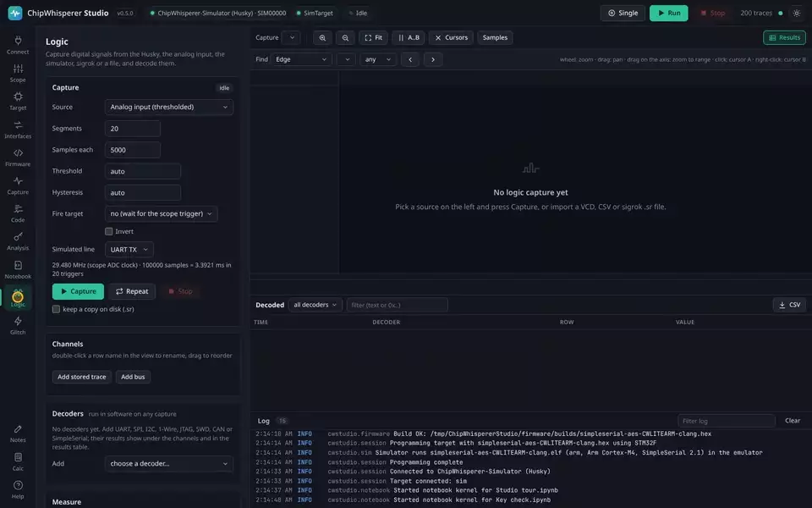The width and height of the screenshot is (812, 508).
Task: Clear Cursors in the toolbar
Action: (451, 37)
